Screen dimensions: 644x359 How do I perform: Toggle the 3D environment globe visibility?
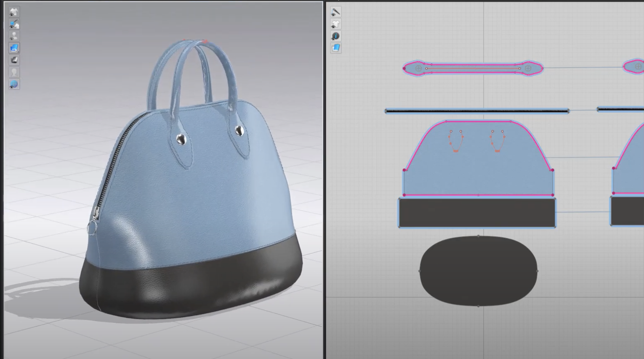(x=14, y=84)
